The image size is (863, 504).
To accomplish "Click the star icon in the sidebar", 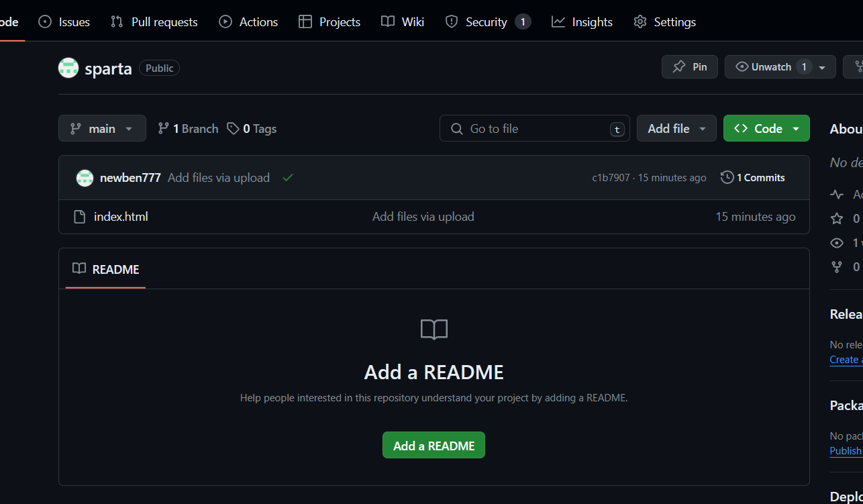I will [837, 218].
